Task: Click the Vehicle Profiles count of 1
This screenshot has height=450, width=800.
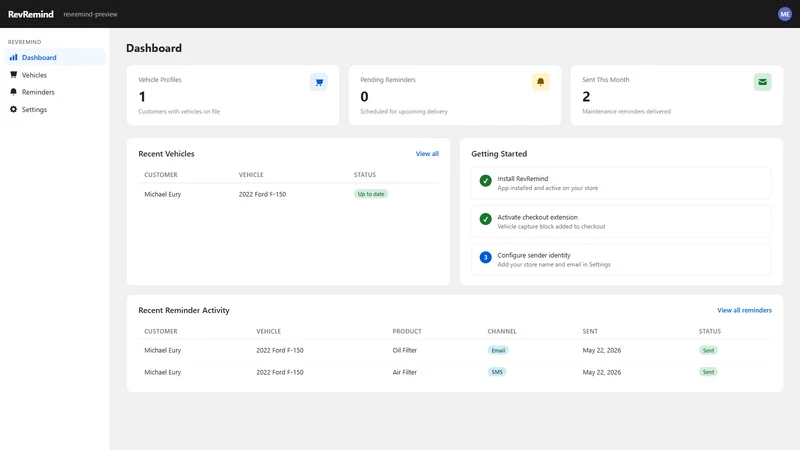Action: click(x=142, y=96)
